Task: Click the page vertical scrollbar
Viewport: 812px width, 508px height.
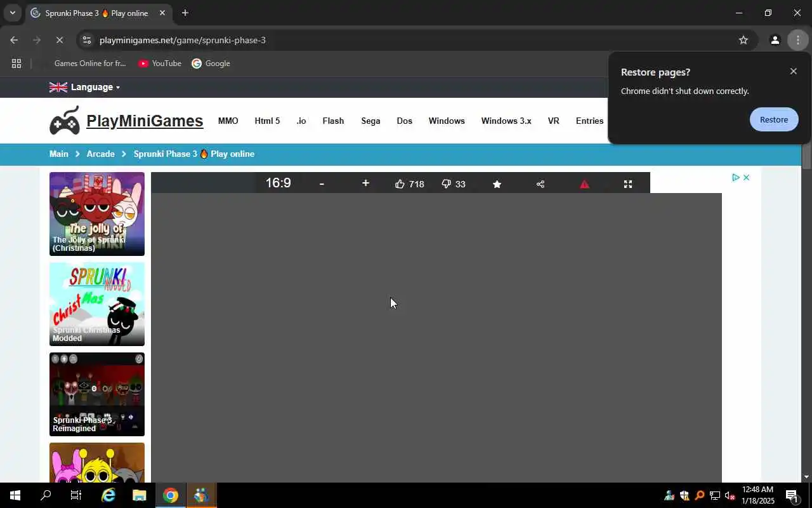Action: pyautogui.click(x=806, y=156)
